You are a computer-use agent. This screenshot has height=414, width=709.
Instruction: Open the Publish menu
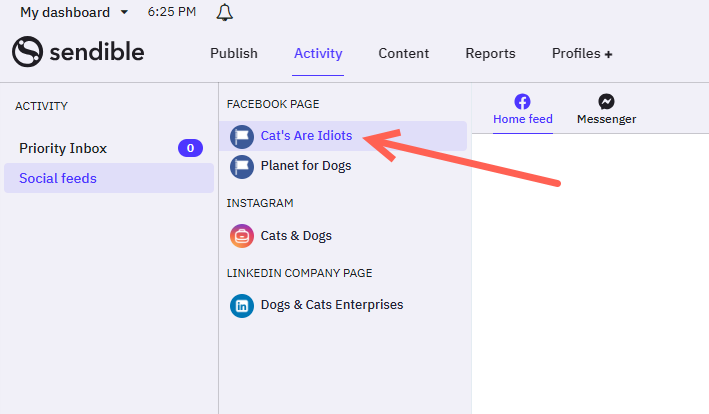tap(234, 53)
